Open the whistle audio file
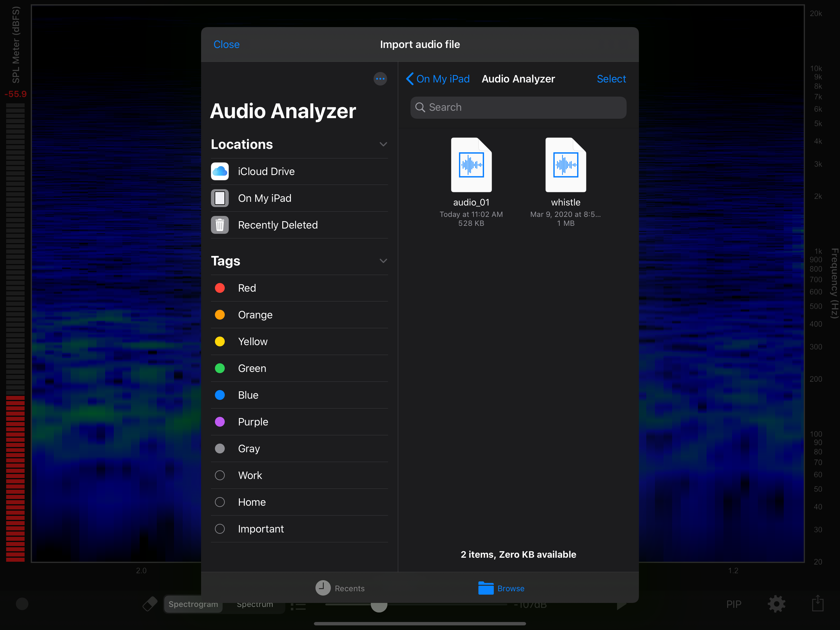This screenshot has width=840, height=630. (x=565, y=165)
